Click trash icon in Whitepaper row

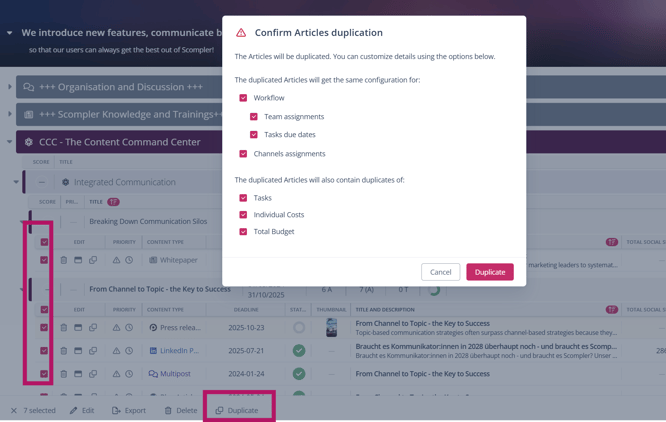click(64, 260)
